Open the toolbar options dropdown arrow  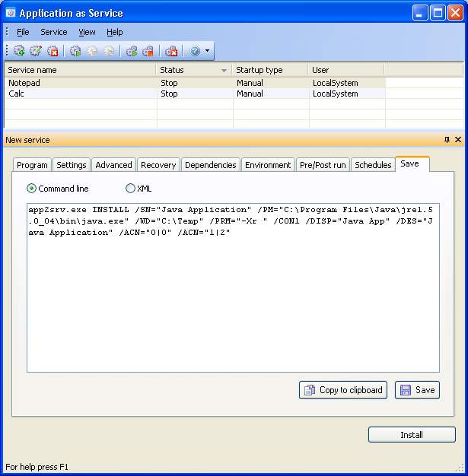pyautogui.click(x=207, y=50)
